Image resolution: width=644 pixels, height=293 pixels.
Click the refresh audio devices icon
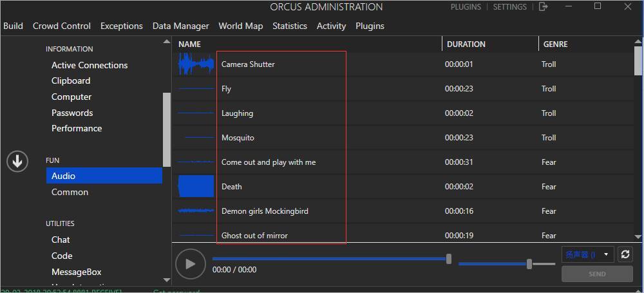click(x=625, y=254)
